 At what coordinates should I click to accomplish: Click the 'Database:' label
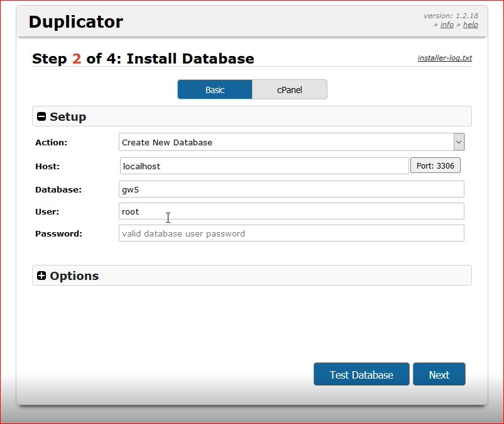pos(58,190)
